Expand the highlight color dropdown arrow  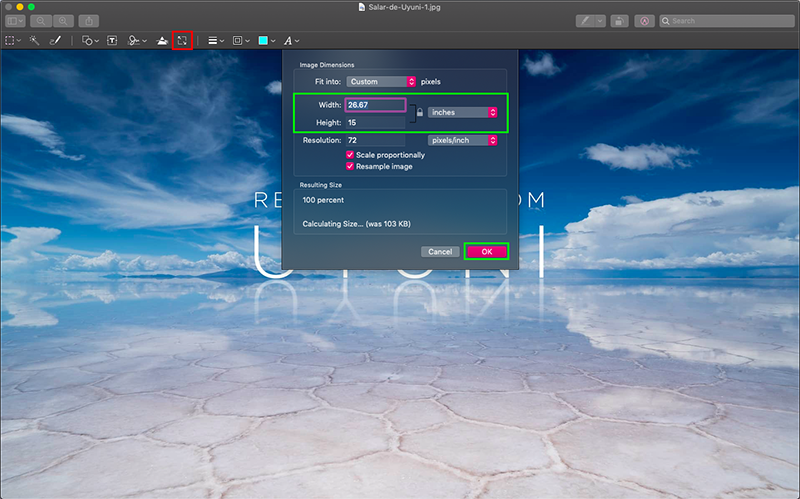point(600,21)
